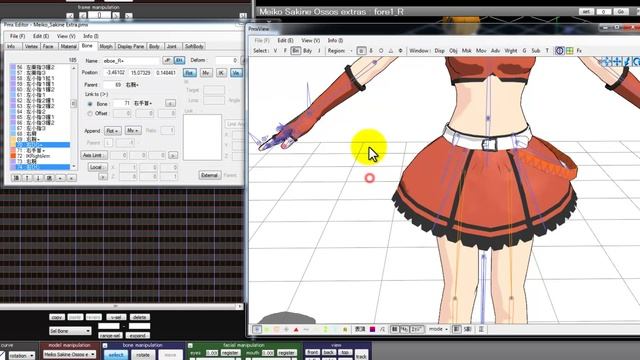Switch to the SoftBody tab

[x=194, y=47]
